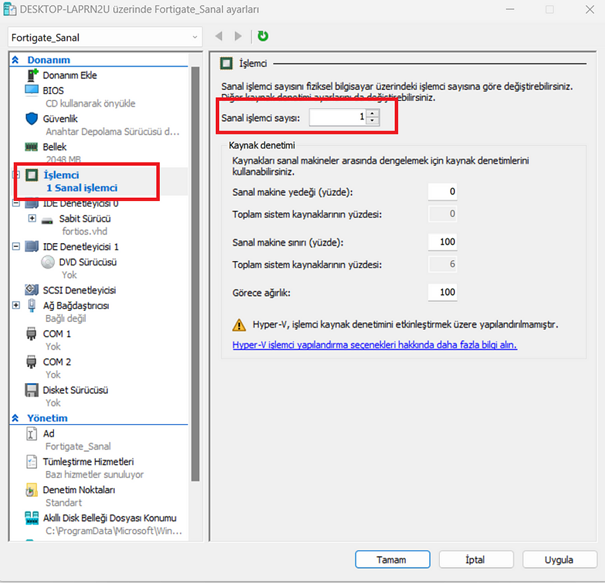Collapse the Yönetim section chevron
Screen dimensions: 605x583
(15, 418)
